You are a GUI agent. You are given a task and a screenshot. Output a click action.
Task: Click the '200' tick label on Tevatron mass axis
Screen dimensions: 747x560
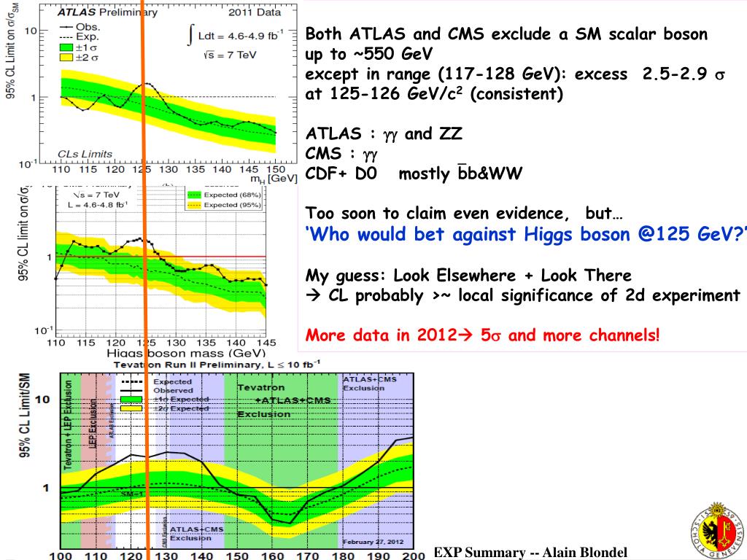pyautogui.click(x=414, y=555)
